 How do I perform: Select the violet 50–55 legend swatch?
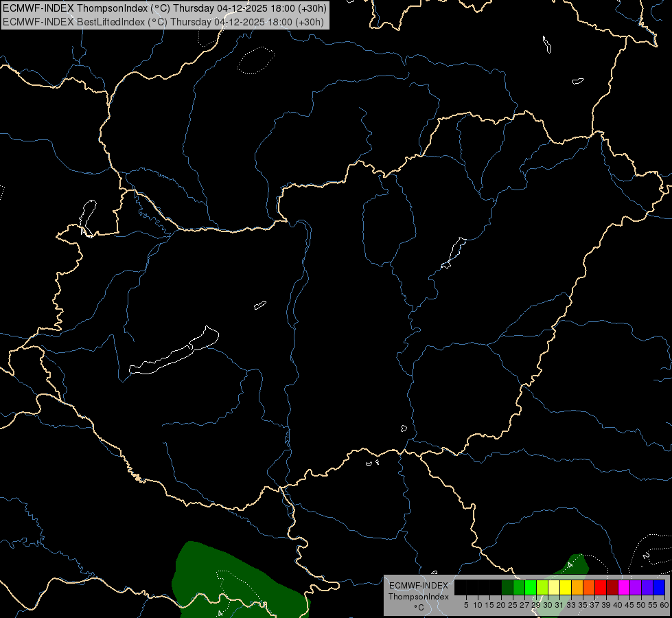tap(647, 588)
